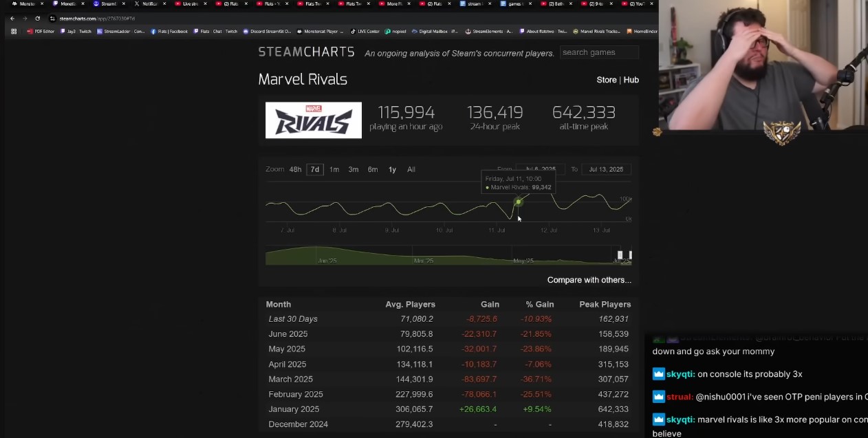Image resolution: width=868 pixels, height=438 pixels.
Task: Click the browser forward arrow
Action: 24,19
